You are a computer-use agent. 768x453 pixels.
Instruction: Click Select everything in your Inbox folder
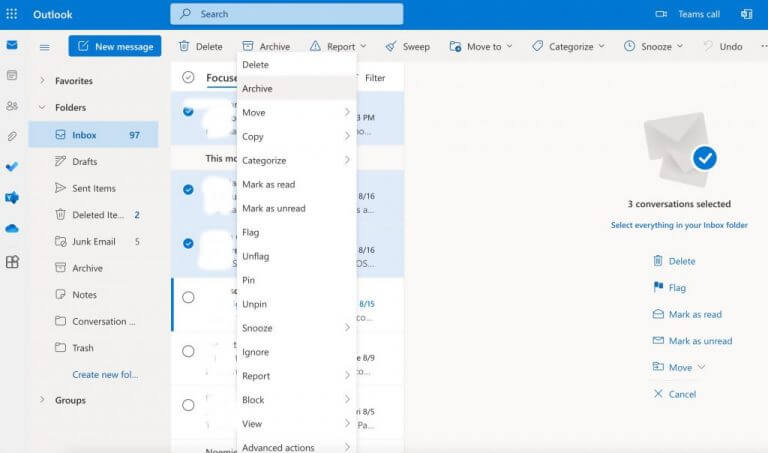(x=679, y=225)
